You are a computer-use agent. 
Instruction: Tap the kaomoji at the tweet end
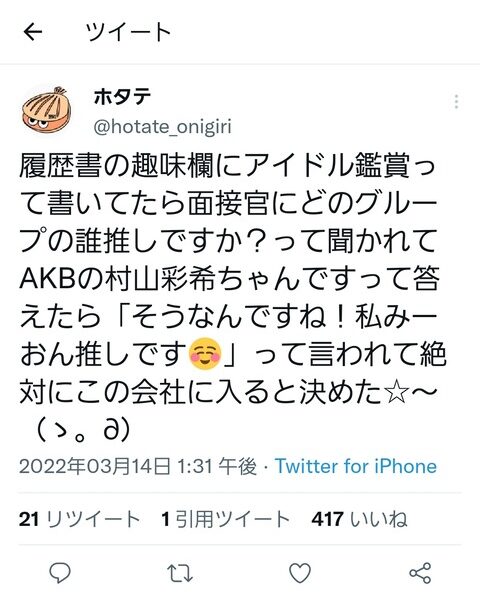83,430
